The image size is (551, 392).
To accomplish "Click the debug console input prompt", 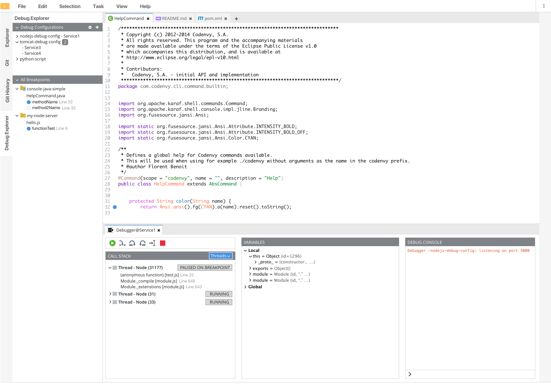I will pos(470,374).
